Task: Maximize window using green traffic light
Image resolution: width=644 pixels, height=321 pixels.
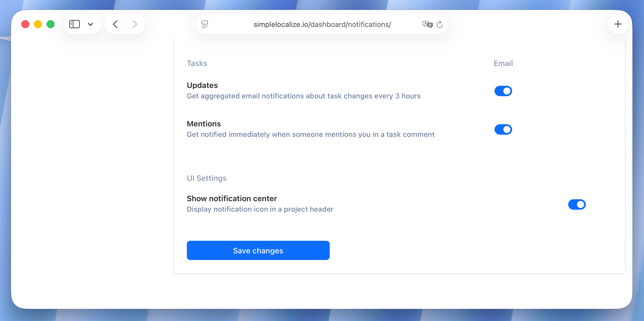Action: (50, 24)
